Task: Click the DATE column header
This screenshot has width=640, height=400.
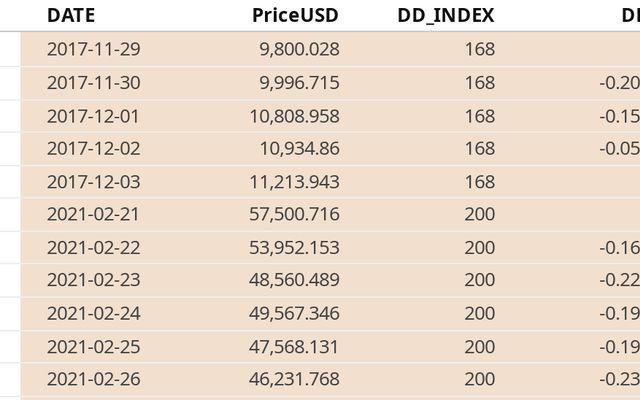Action: 71,15
